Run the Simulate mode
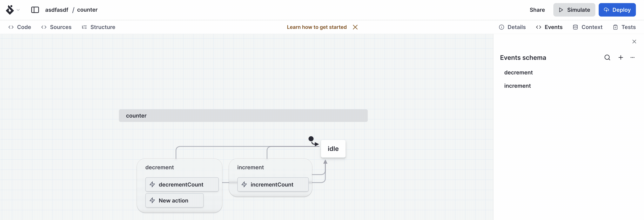Viewport: 644px width, 220px height. [574, 10]
